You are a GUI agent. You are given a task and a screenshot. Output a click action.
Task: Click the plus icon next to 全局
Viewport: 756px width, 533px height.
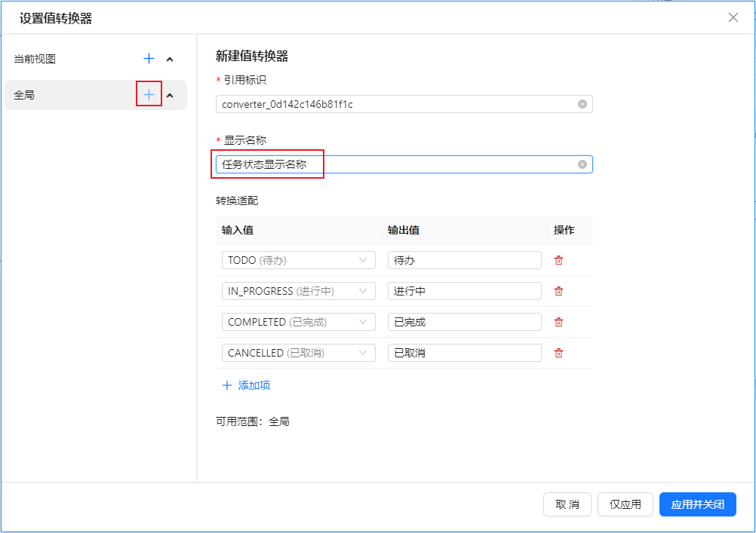tap(149, 95)
